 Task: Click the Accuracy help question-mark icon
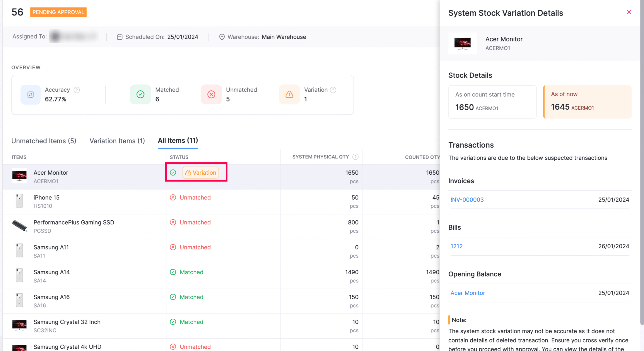coord(77,90)
